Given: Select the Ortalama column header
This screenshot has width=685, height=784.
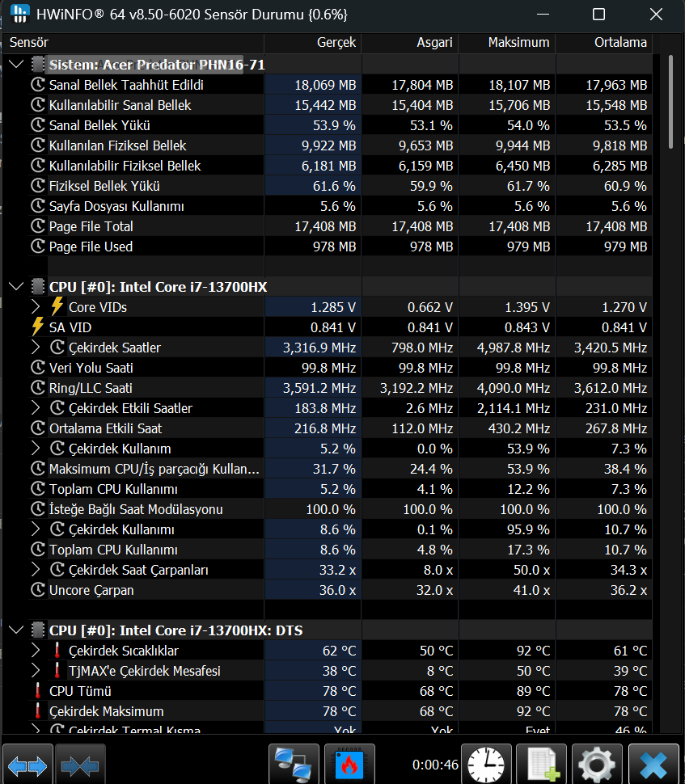Looking at the screenshot, I should pos(604,43).
